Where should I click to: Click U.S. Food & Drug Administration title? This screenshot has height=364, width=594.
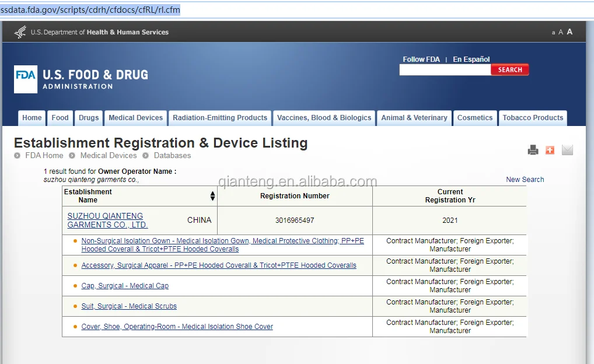[x=95, y=79]
